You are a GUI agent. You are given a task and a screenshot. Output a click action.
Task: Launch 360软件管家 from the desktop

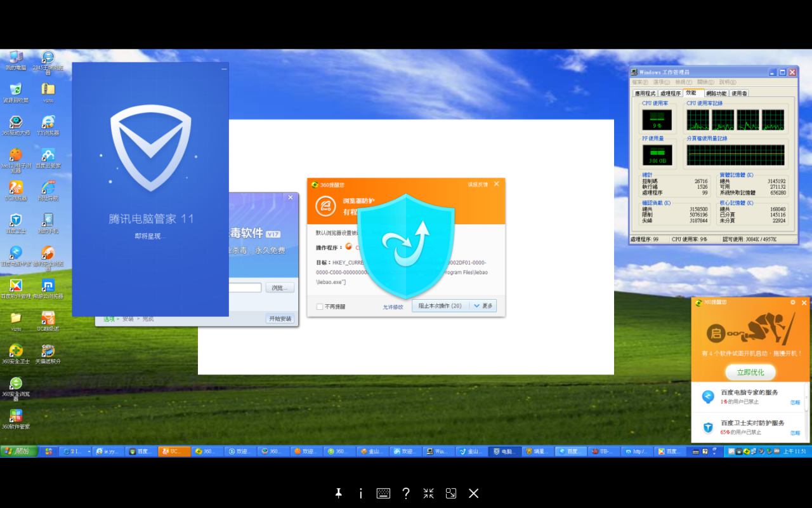(x=16, y=420)
